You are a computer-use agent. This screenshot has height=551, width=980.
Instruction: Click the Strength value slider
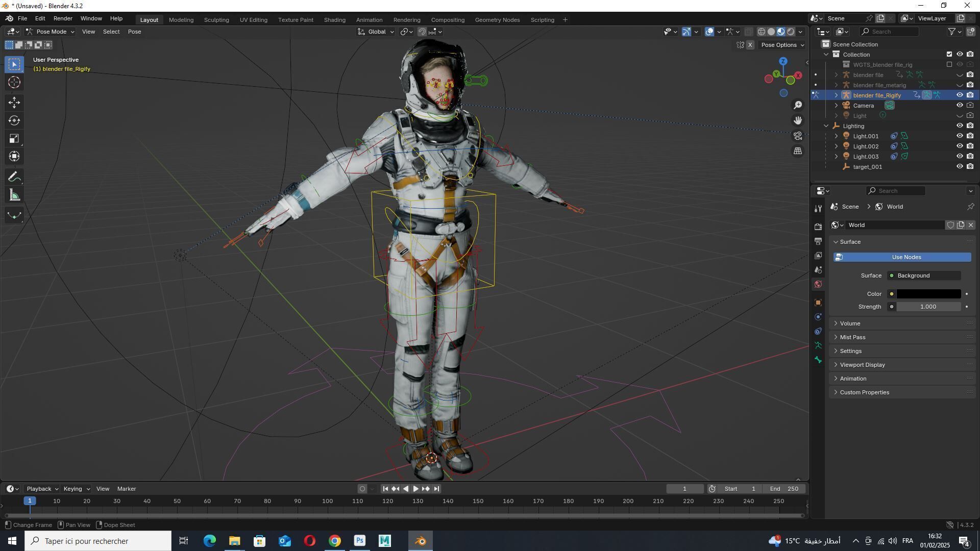928,307
